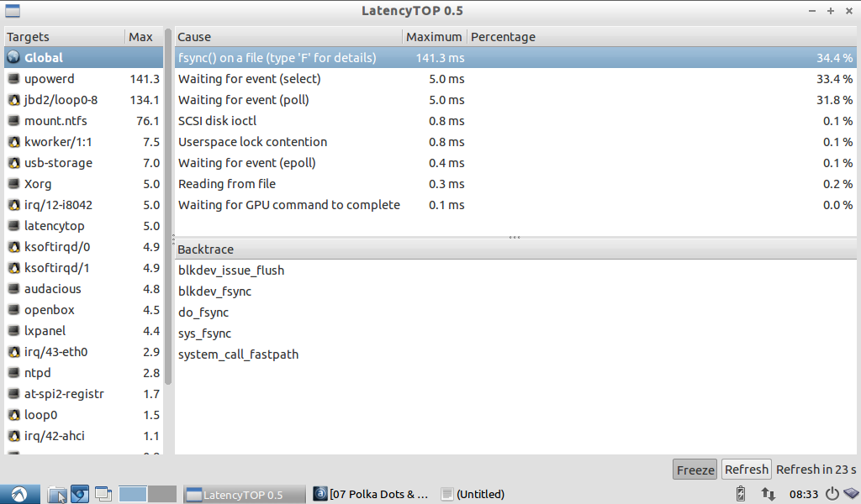Viewport: 861px width, 504px height.
Task: Click the lxpanel process icon
Action: tap(13, 331)
